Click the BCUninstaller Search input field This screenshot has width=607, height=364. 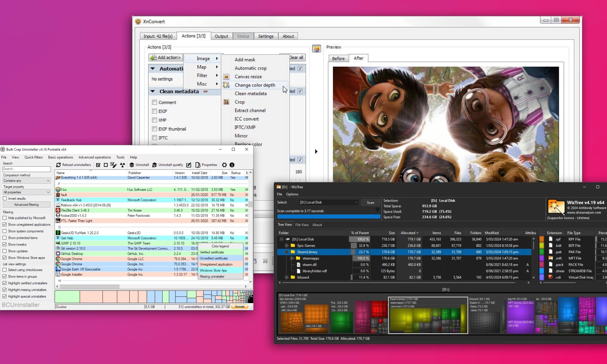(26, 169)
